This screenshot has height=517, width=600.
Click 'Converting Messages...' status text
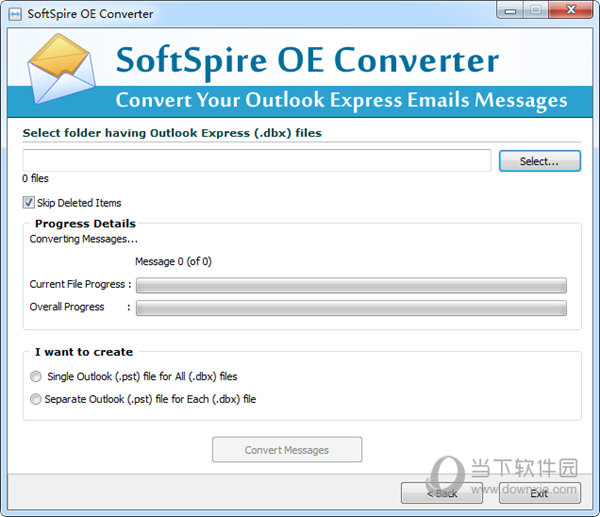83,239
